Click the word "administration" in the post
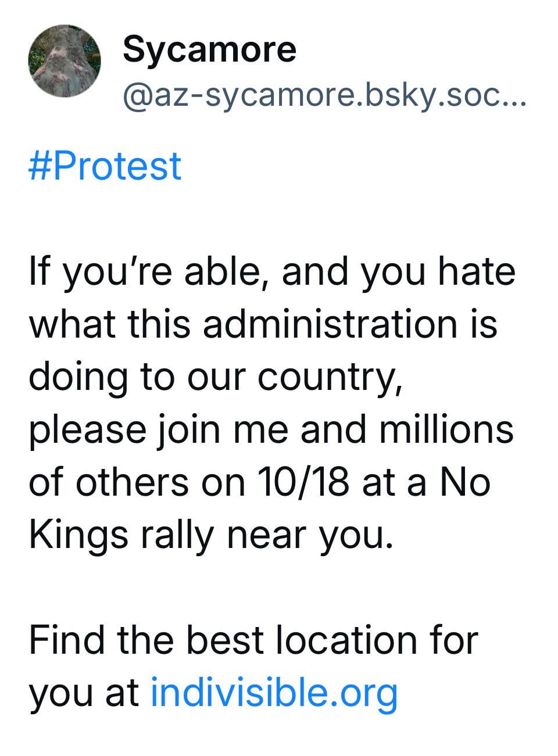The height and width of the screenshot is (756, 558). click(330, 324)
